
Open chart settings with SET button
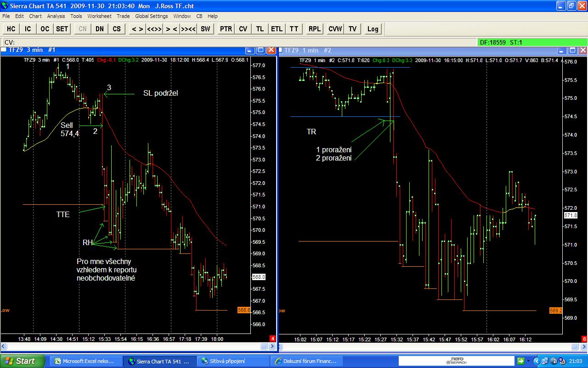(x=62, y=29)
